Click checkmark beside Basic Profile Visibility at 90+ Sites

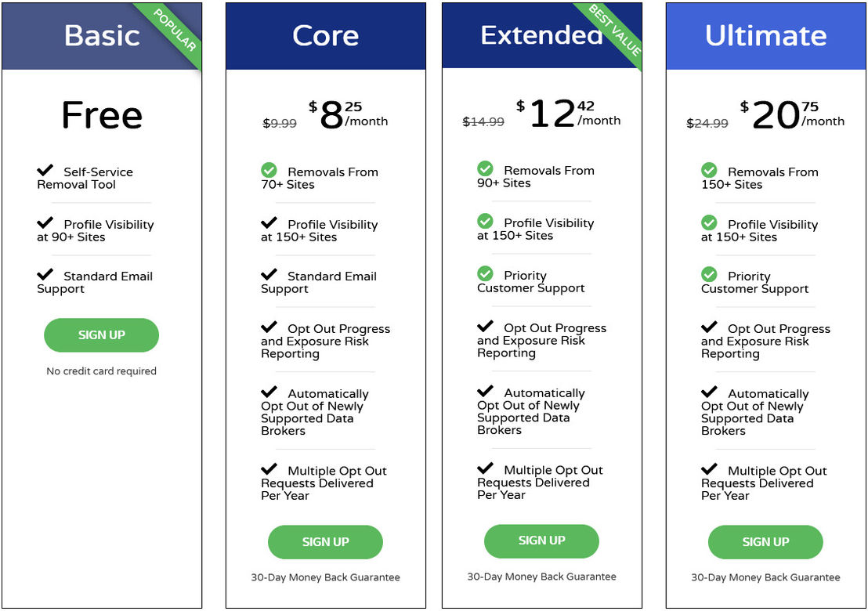click(45, 222)
